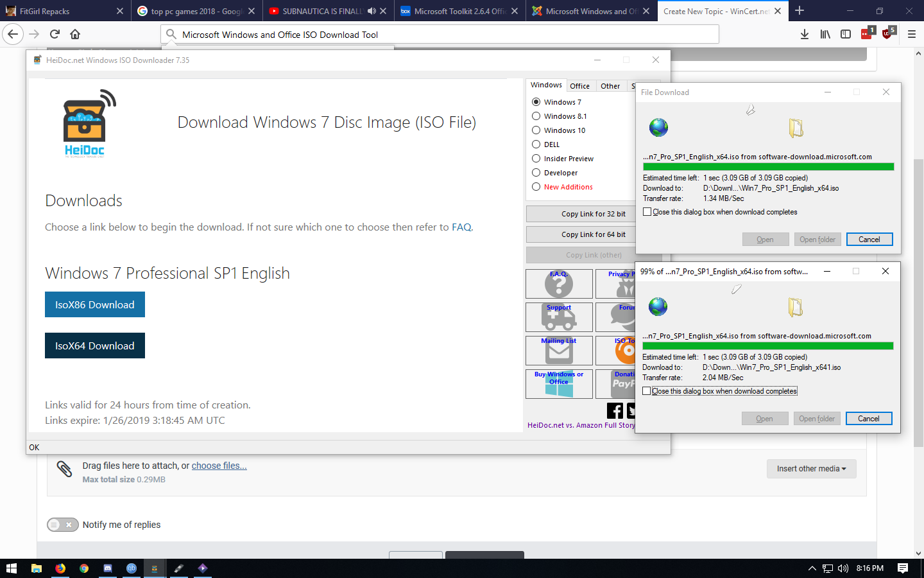Open the F.A.Q. question mark icon
This screenshot has height=578, width=924.
[559, 283]
